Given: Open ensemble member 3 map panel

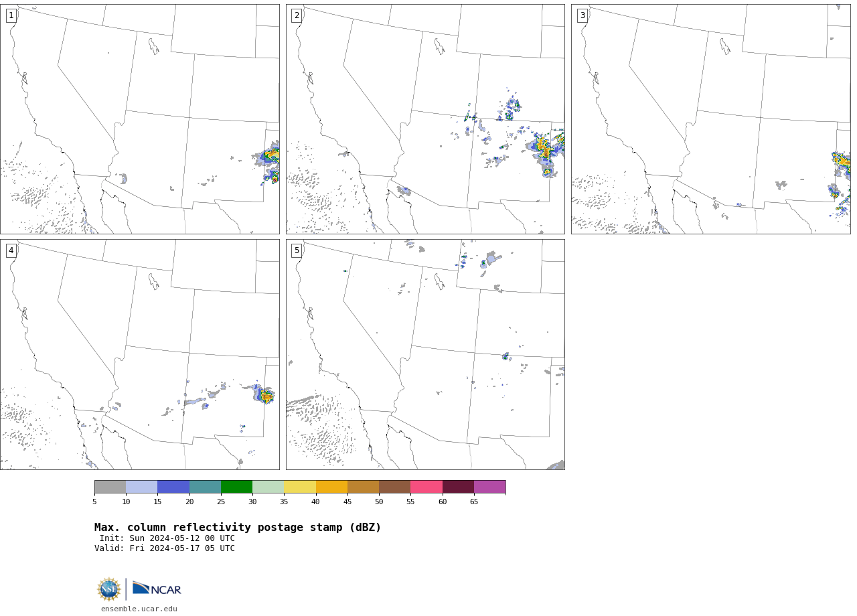Looking at the screenshot, I should click(x=711, y=119).
